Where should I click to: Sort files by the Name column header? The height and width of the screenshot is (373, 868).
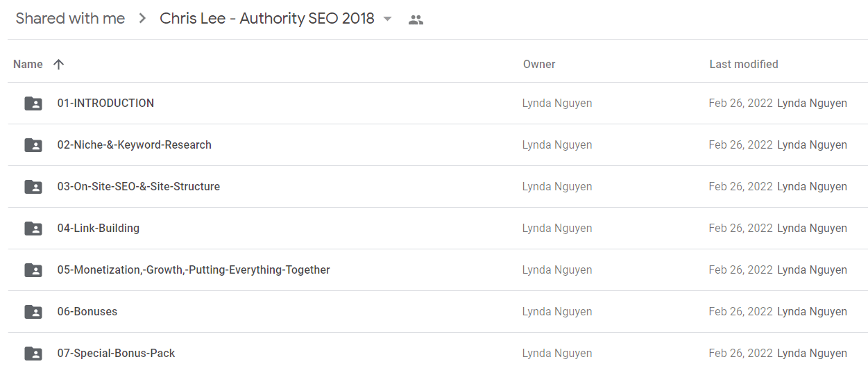pos(28,64)
